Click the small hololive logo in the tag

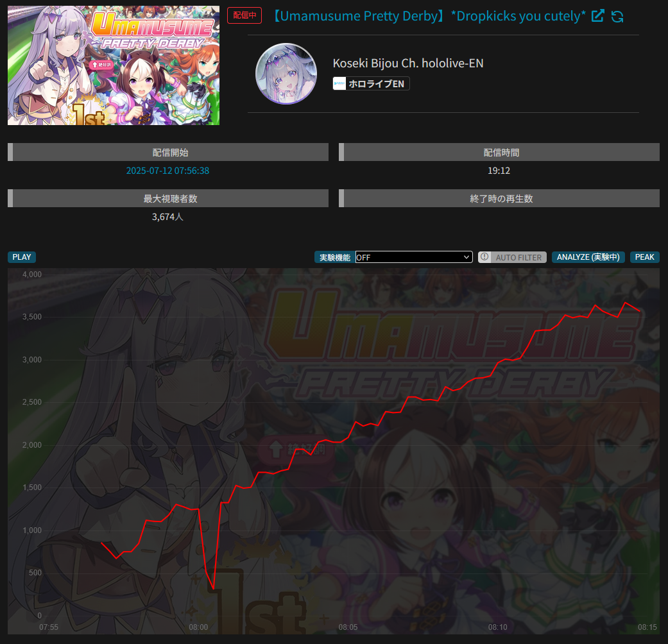[x=339, y=83]
